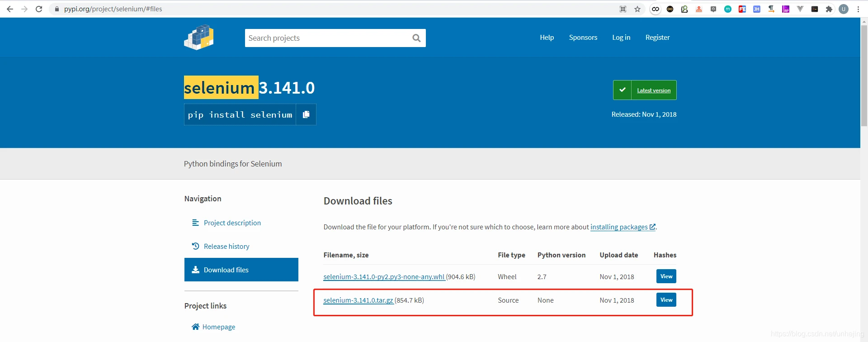Image resolution: width=868 pixels, height=342 pixels.
Task: View hashes for the Source tar.gz file
Action: 666,300
